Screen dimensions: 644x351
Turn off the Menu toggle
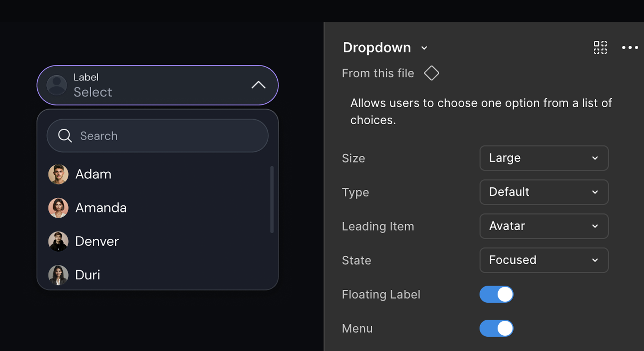(x=496, y=328)
